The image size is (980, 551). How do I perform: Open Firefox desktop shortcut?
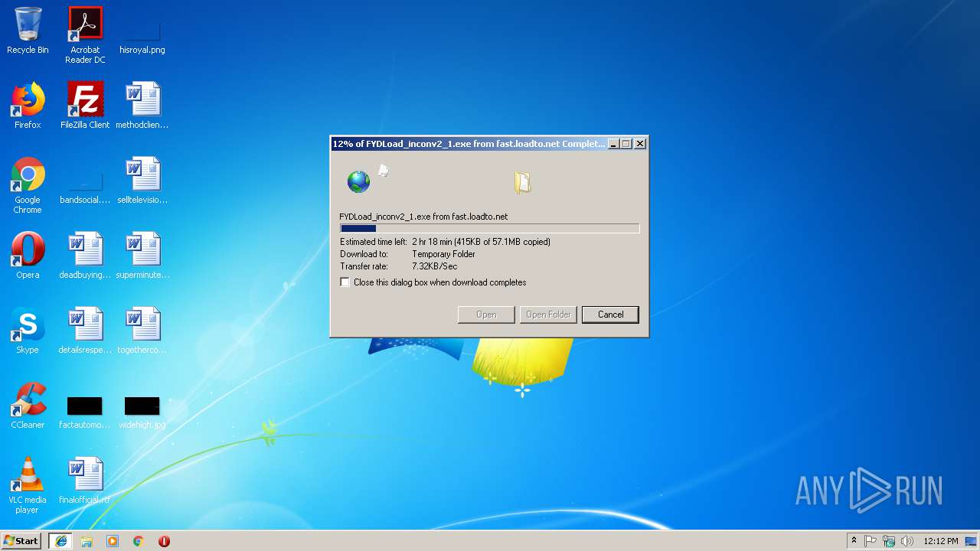28,106
